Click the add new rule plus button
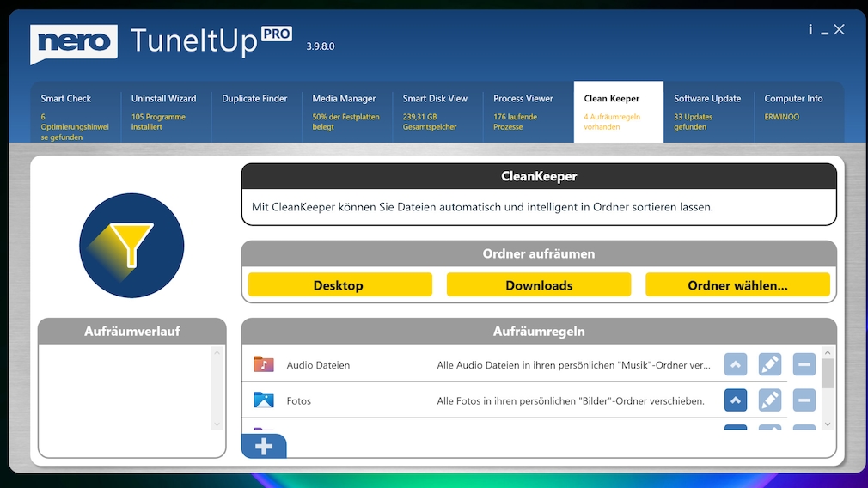This screenshot has height=488, width=868. tap(264, 447)
